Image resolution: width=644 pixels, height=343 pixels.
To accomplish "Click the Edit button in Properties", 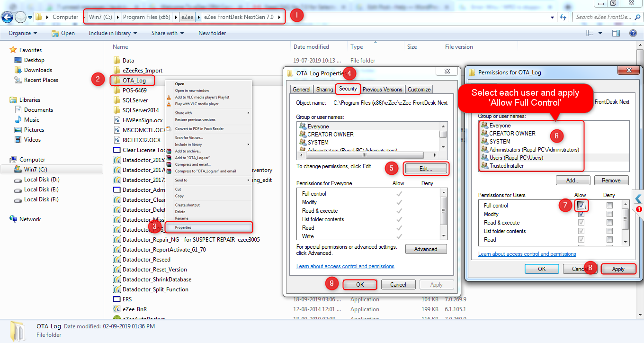I will coord(426,169).
